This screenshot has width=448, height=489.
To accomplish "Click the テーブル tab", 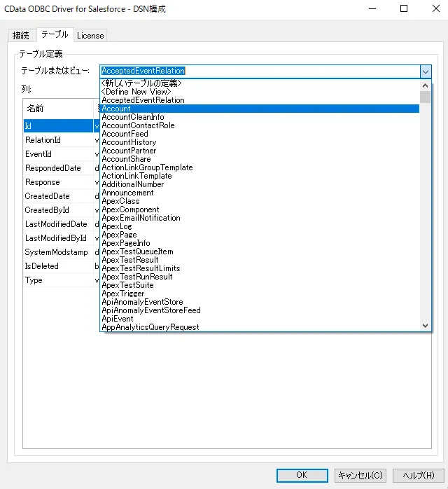I will tap(55, 34).
